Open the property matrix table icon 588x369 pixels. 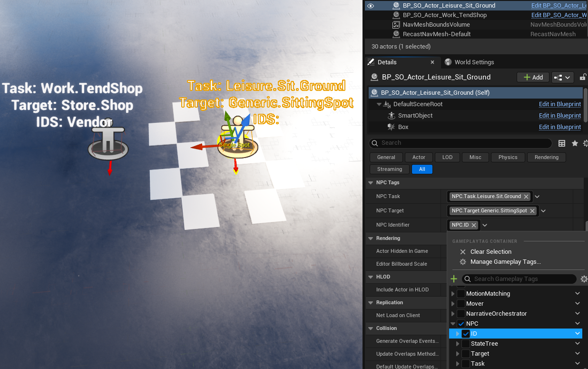[562, 143]
